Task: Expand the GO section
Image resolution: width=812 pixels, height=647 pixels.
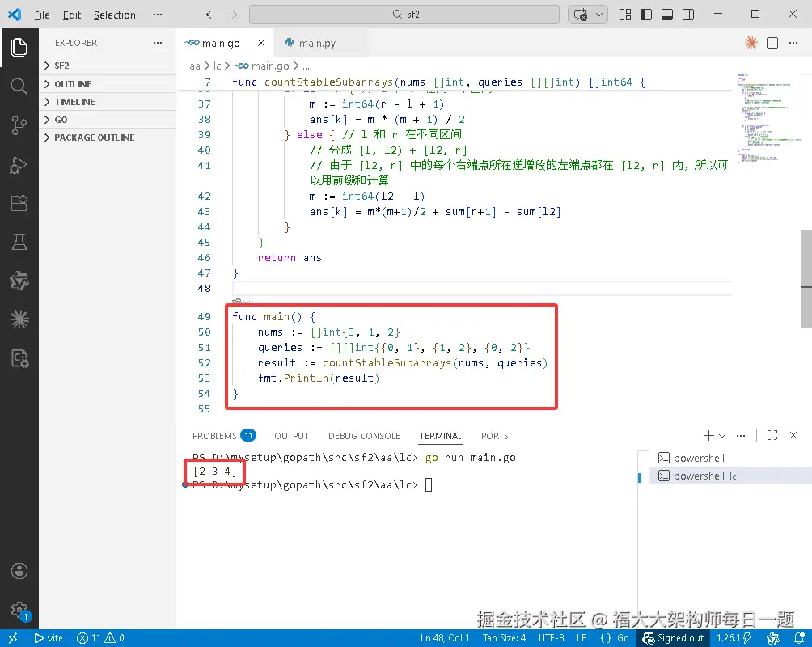Action: coord(108,120)
